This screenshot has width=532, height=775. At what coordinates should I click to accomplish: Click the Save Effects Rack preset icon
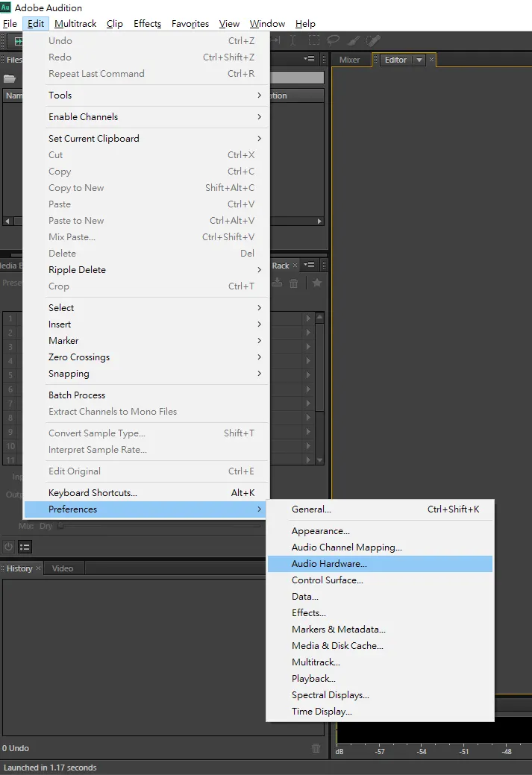click(278, 283)
